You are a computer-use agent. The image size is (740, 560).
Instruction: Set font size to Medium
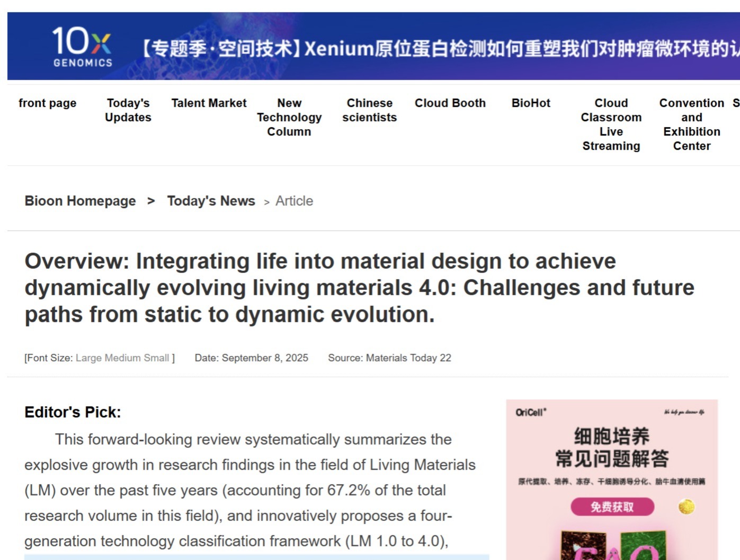122,358
